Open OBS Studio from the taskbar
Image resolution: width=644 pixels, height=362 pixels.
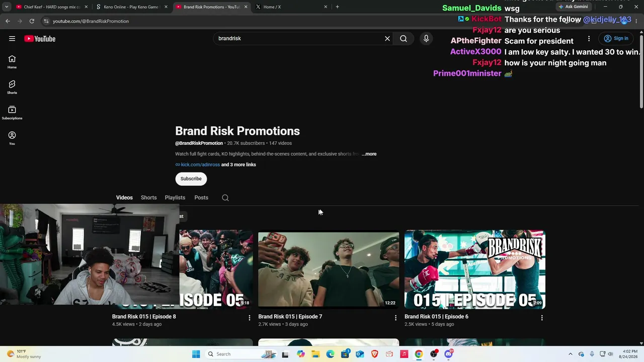434,354
